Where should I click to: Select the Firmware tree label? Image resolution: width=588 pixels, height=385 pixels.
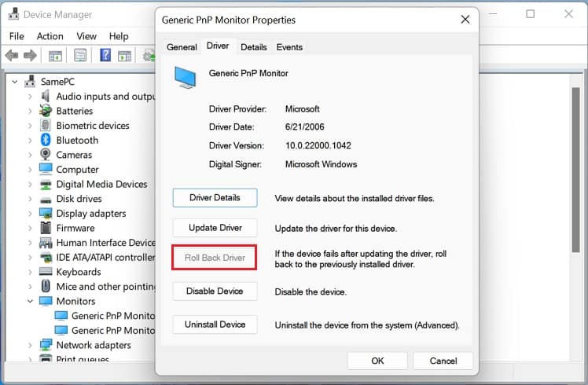point(75,228)
